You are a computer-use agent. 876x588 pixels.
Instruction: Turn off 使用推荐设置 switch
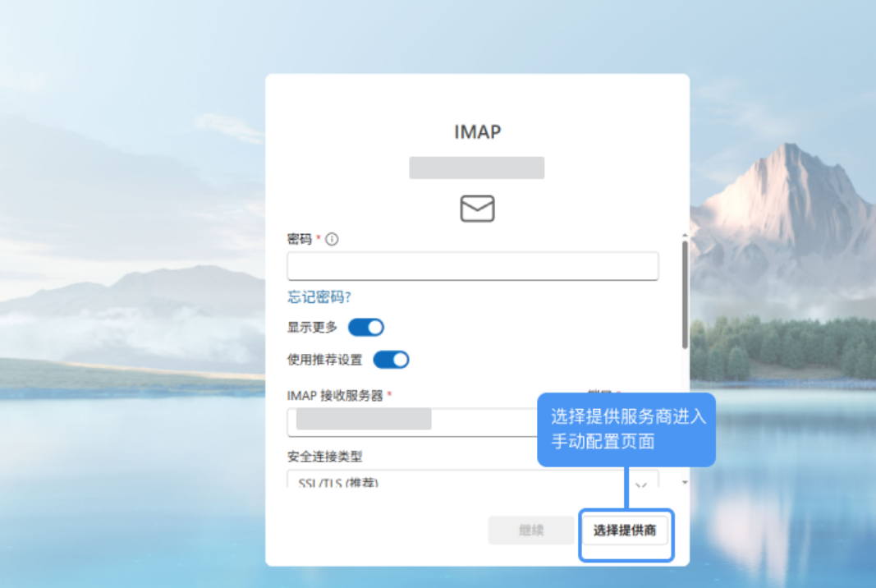click(x=392, y=359)
